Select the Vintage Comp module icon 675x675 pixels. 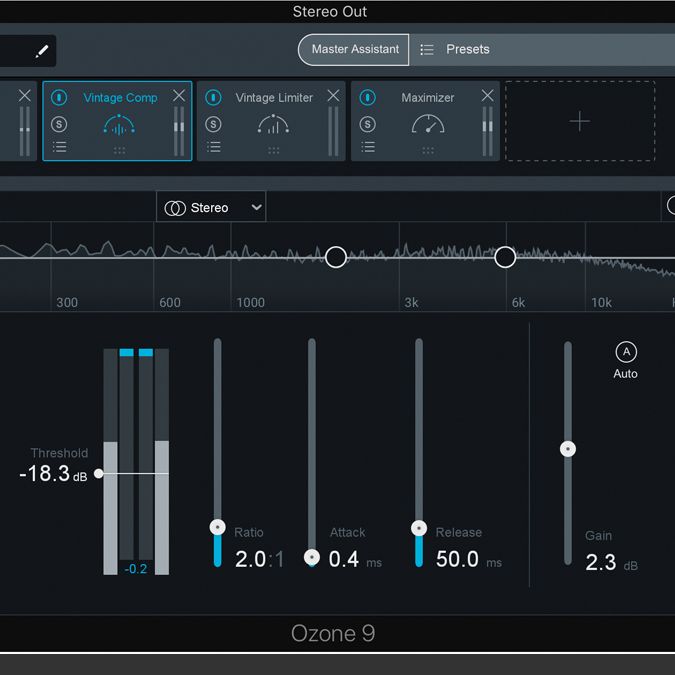119,125
